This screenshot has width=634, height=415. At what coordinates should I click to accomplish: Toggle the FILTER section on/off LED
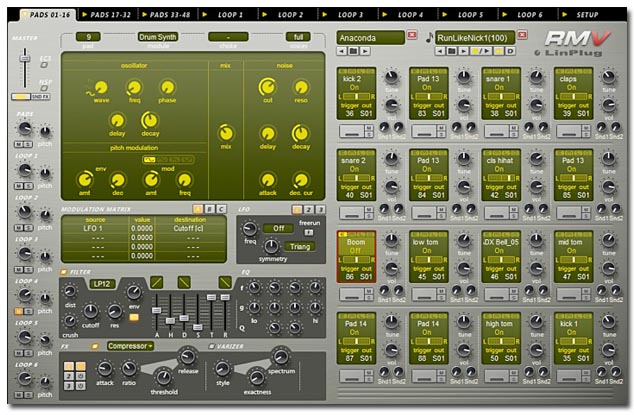point(64,272)
